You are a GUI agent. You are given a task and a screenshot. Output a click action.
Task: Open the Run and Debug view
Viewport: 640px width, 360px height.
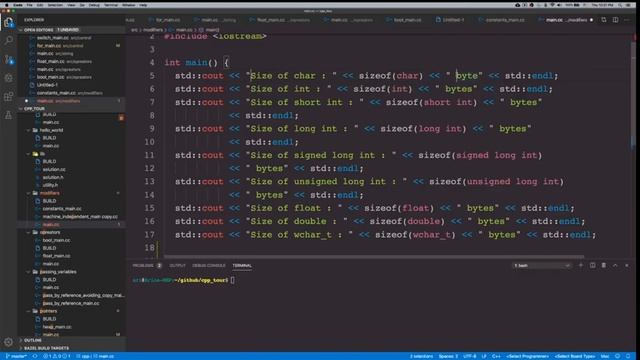pyautogui.click(x=9, y=78)
